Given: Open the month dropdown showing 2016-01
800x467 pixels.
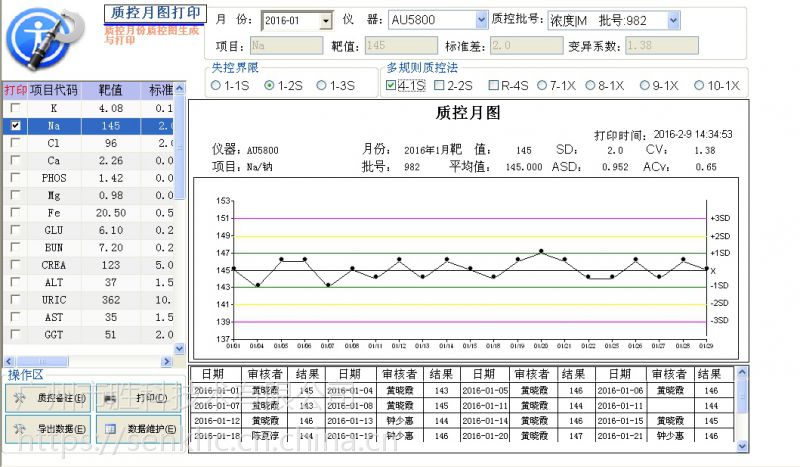Looking at the screenshot, I should click(326, 20).
